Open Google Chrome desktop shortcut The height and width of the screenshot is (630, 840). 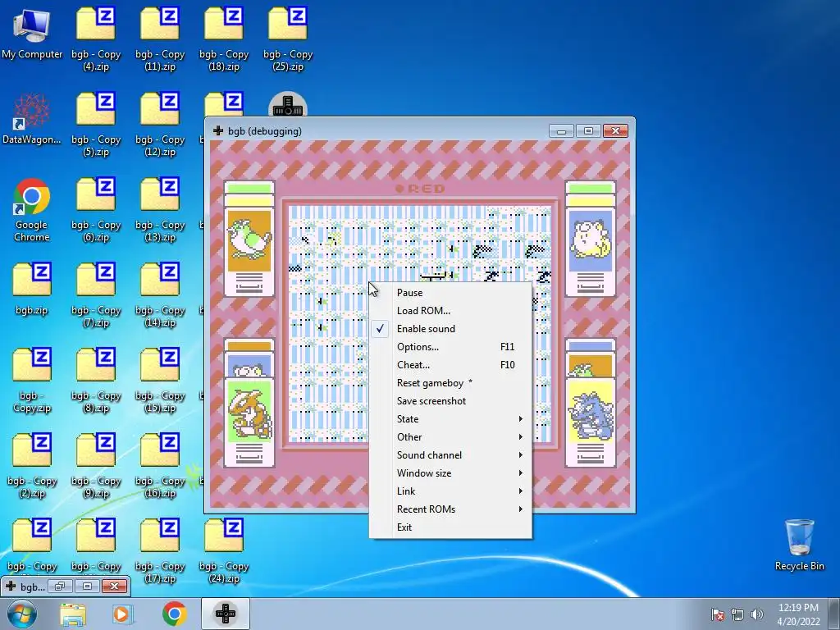click(x=32, y=210)
